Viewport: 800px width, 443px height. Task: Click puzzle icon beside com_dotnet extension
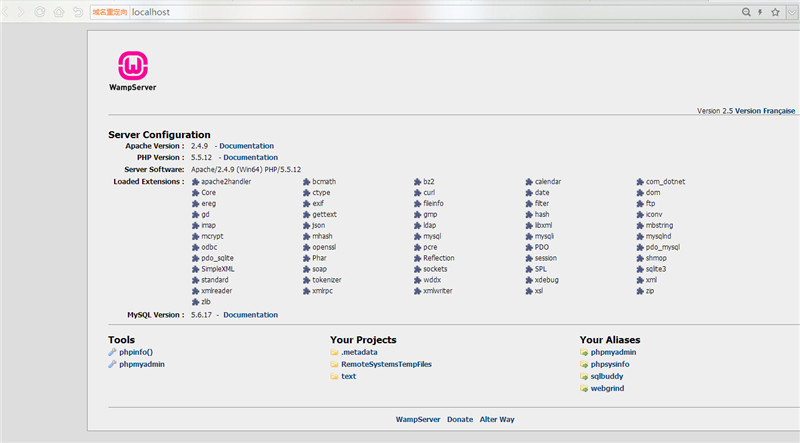point(640,182)
